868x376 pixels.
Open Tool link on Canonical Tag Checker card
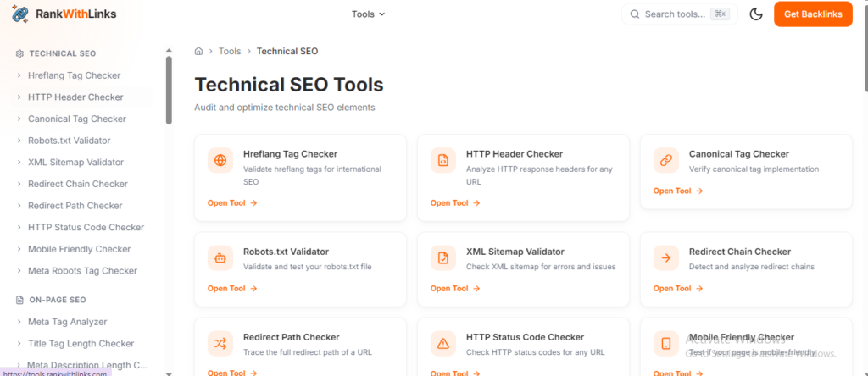(x=678, y=191)
